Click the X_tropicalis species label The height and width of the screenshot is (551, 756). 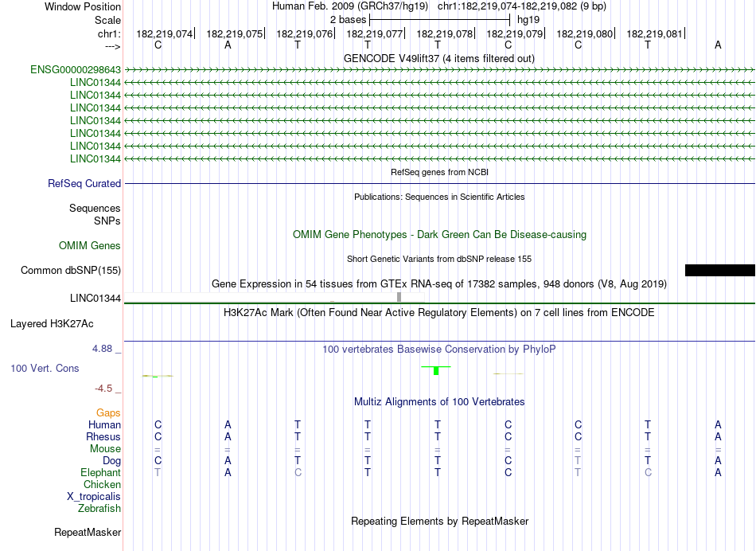[x=94, y=497]
